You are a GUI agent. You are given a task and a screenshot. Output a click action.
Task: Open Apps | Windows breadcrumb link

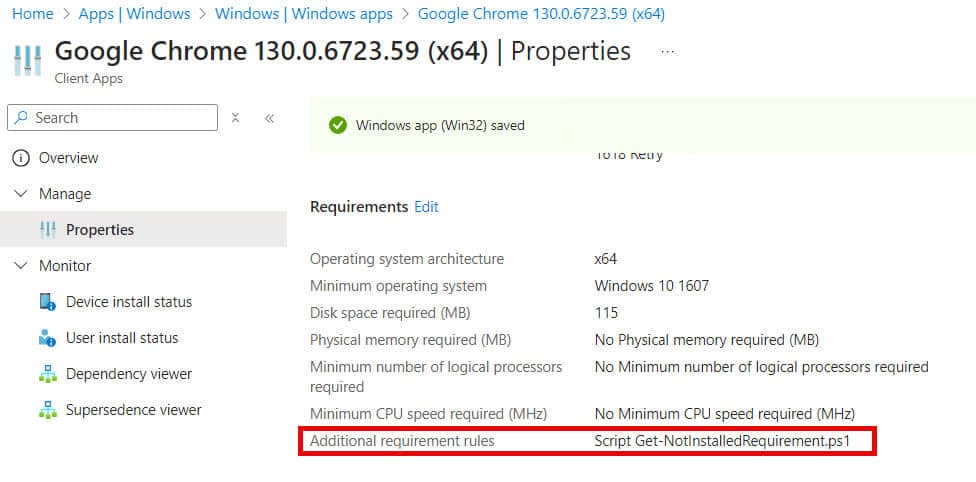pyautogui.click(x=134, y=14)
